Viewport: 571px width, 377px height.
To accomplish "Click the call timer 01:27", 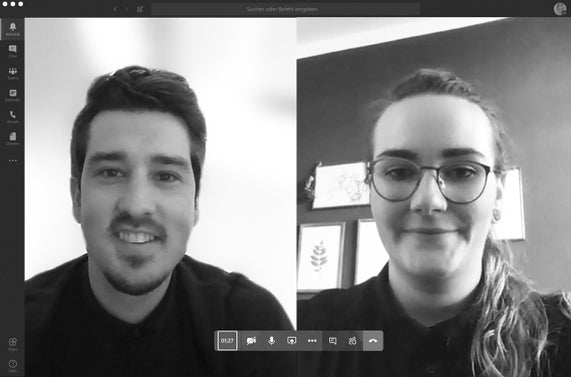I will 227,341.
